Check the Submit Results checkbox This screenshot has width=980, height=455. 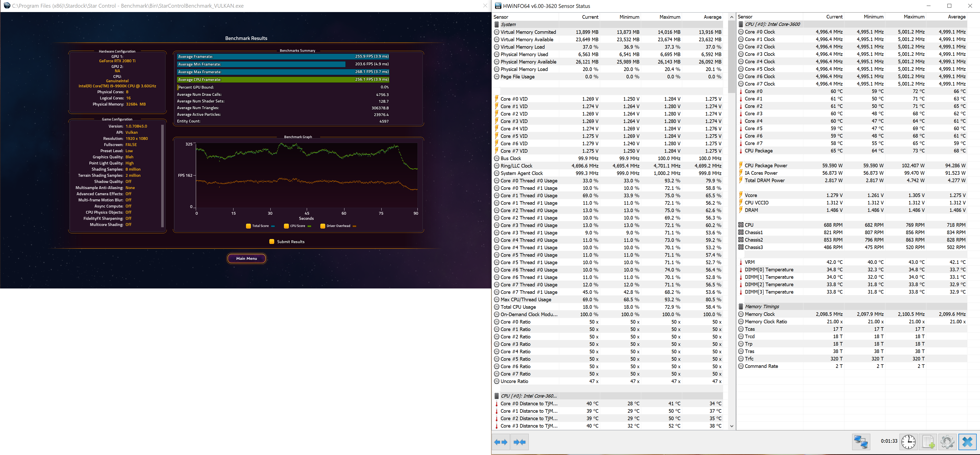tap(272, 242)
